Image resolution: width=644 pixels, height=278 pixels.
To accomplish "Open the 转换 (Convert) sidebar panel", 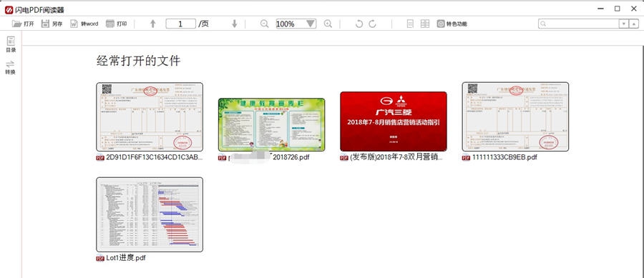I will (11, 68).
